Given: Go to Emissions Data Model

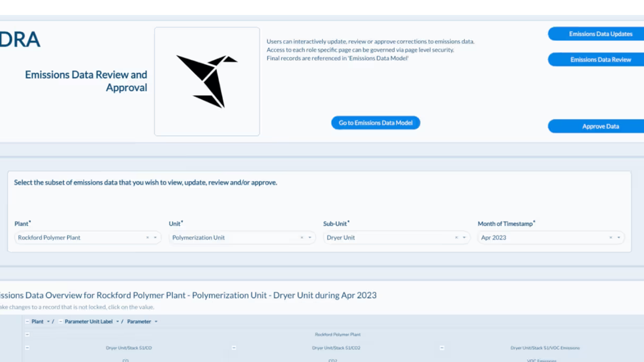Looking at the screenshot, I should (x=375, y=123).
